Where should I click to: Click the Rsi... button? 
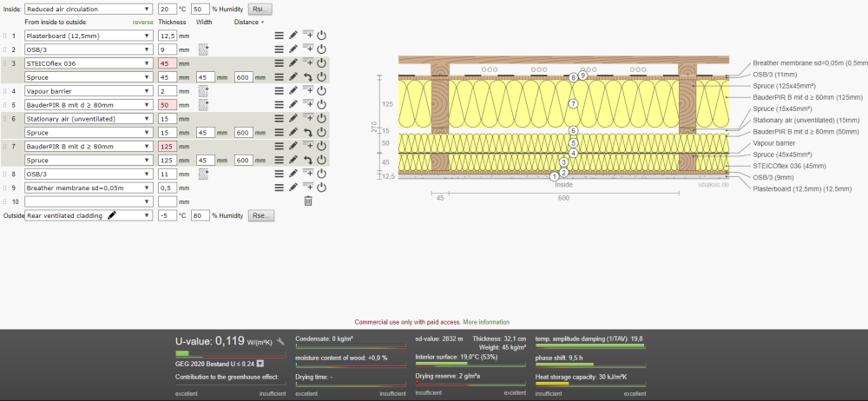[x=260, y=10]
